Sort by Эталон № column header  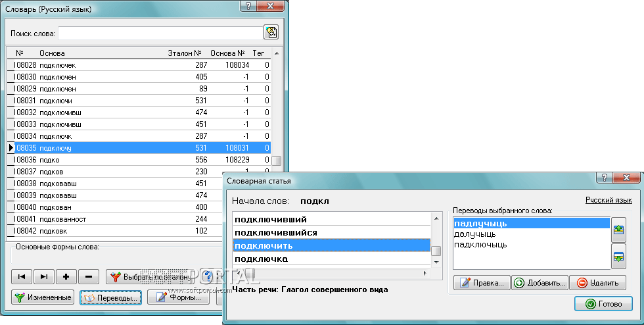185,53
